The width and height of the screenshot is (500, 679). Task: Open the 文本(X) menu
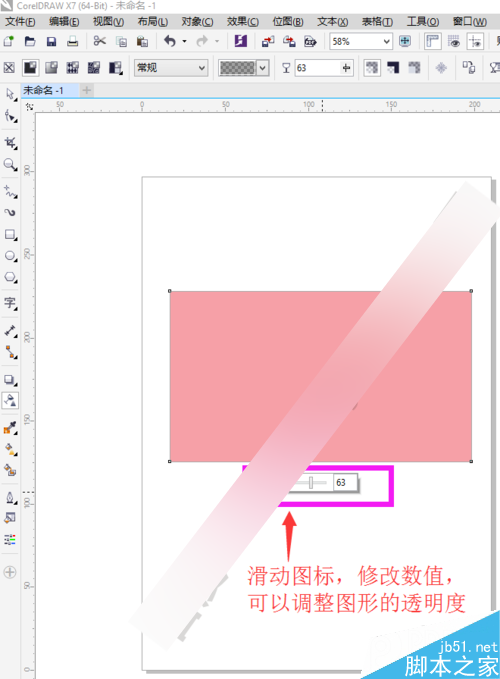point(332,22)
